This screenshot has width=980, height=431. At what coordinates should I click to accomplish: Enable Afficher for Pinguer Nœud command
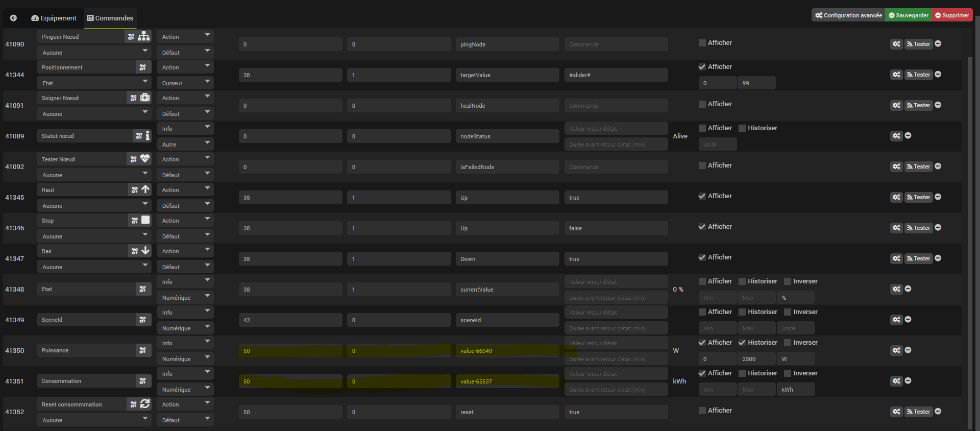pos(702,43)
